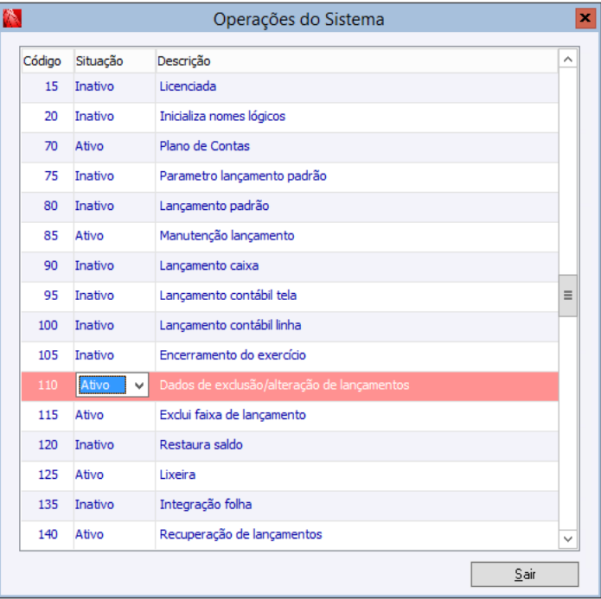Click code cell 110 in highlighted row

[48, 385]
